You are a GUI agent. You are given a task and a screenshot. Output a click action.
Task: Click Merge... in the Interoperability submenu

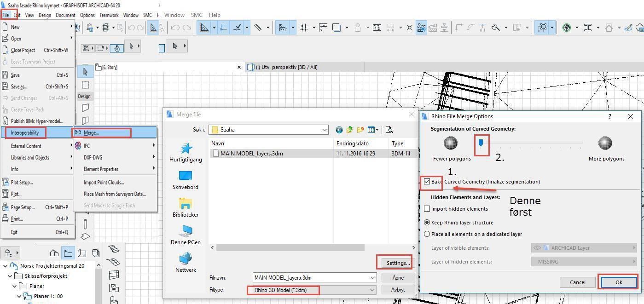(91, 133)
